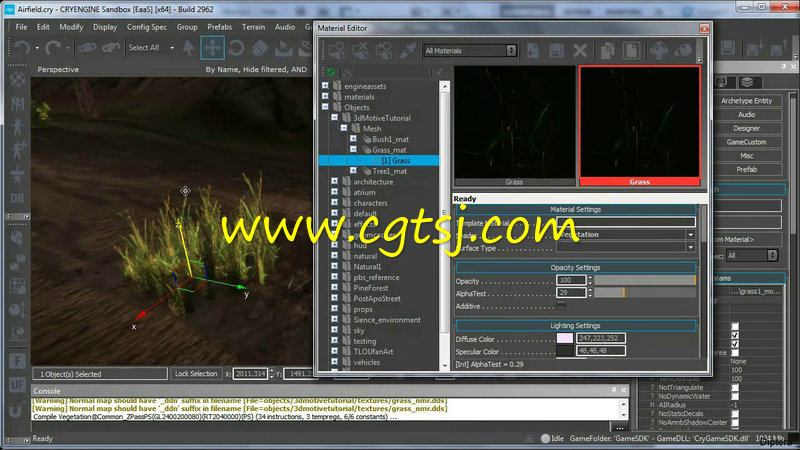800x450 pixels.
Task: Click the Add New Item icon
Action: [x=533, y=51]
